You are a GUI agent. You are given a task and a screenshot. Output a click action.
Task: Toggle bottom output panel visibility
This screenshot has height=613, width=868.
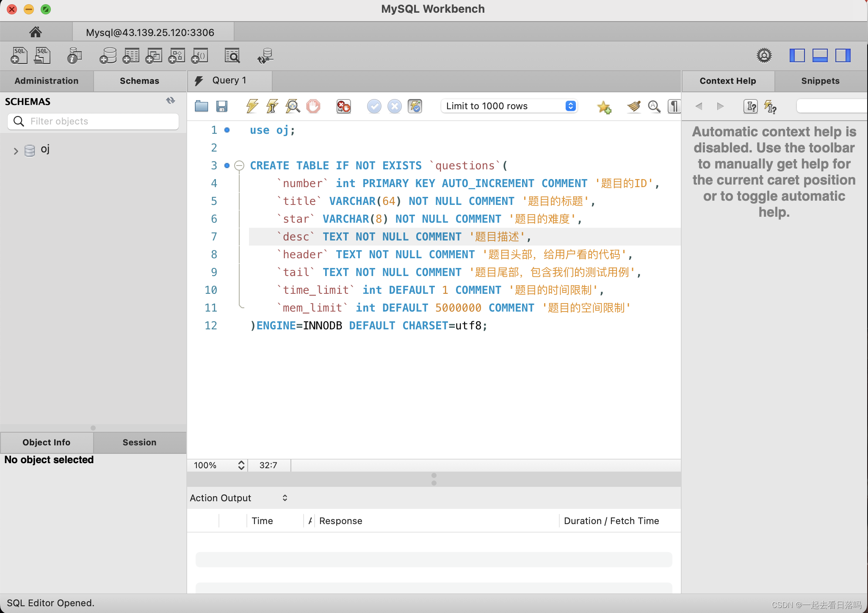820,55
